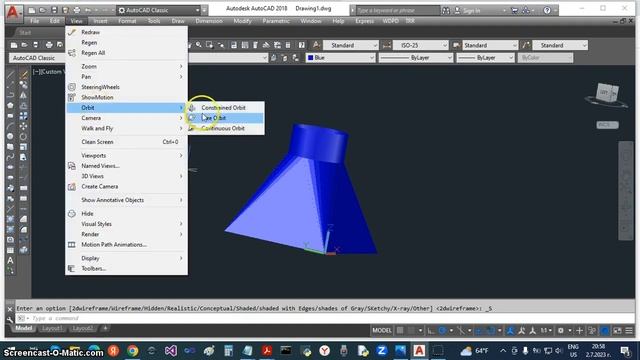Click the Save icon in Quick Access
Viewport: 640px width, 360px height.
click(x=54, y=10)
